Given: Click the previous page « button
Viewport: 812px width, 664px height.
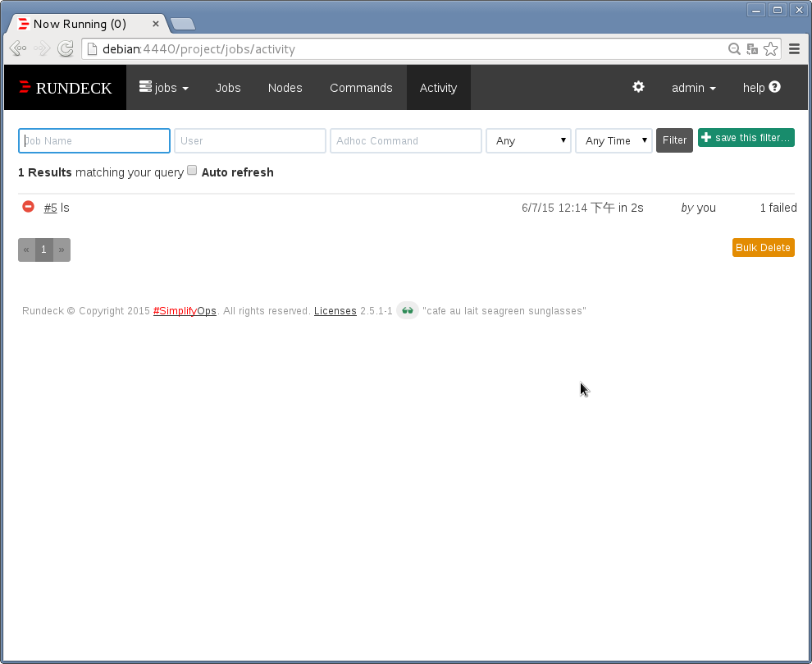Looking at the screenshot, I should point(26,250).
